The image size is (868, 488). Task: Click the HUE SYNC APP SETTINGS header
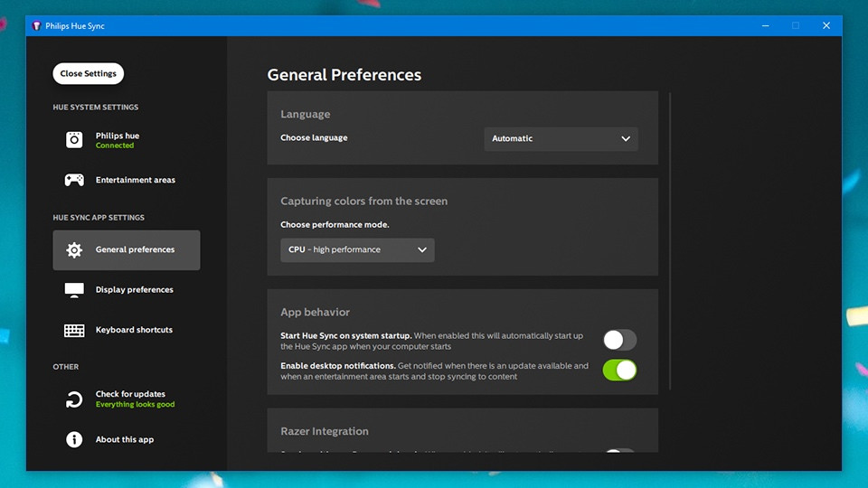[99, 218]
